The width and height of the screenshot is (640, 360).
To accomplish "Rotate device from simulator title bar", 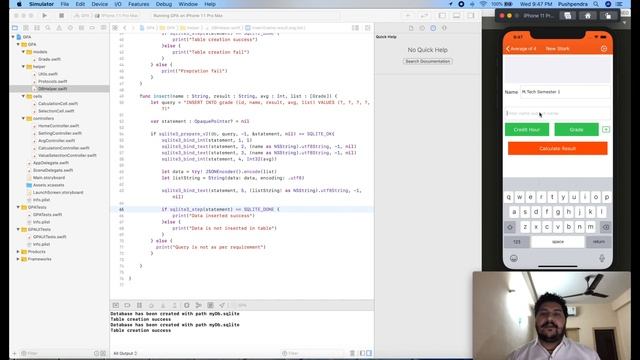I will tap(608, 16).
